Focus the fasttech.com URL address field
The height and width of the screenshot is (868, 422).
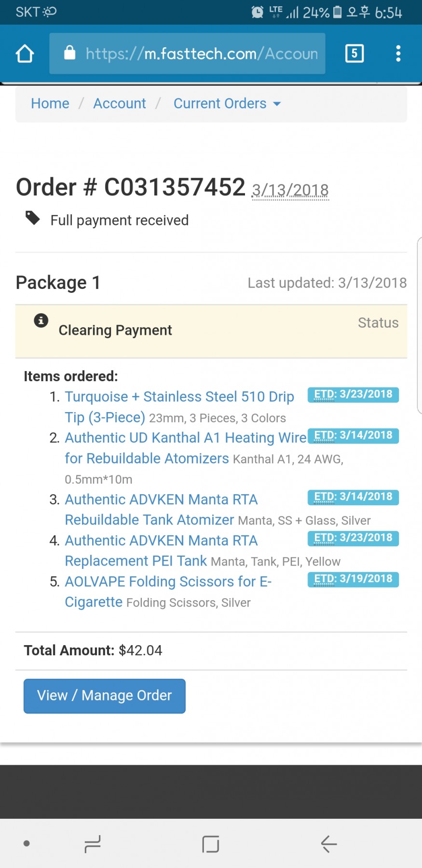click(x=187, y=54)
